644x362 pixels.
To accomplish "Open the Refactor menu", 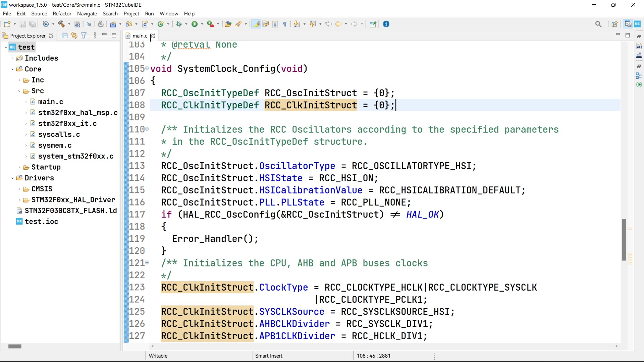I will tap(62, 14).
